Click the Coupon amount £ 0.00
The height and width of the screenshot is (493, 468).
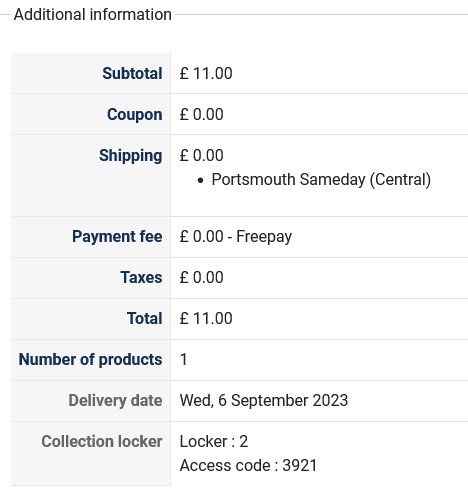(x=201, y=114)
